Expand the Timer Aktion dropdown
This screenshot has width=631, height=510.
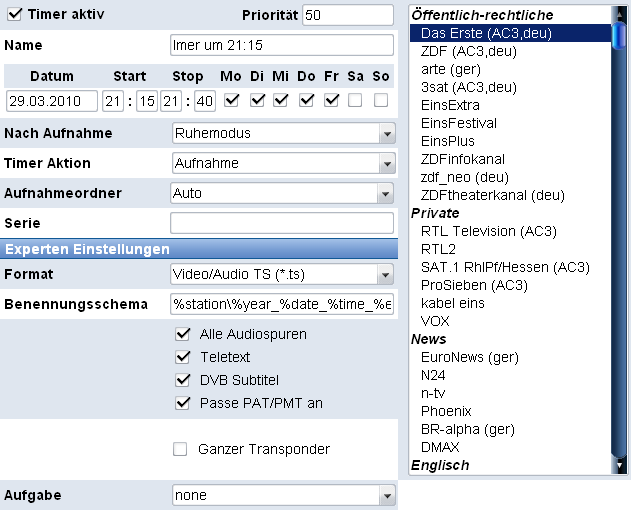284,163
